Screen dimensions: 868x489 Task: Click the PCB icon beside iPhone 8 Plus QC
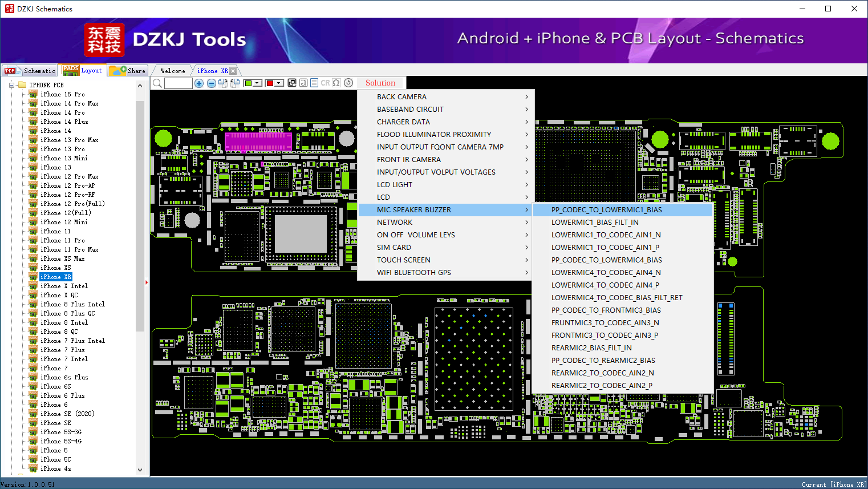point(33,313)
